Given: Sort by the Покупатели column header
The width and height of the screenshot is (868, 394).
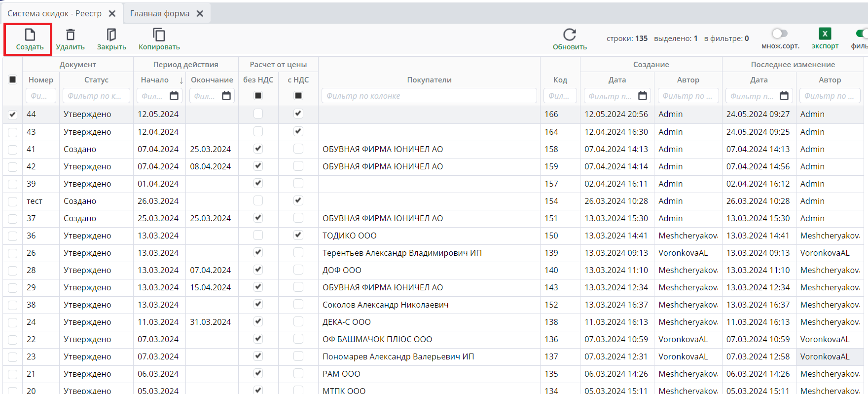Looking at the screenshot, I should point(429,80).
